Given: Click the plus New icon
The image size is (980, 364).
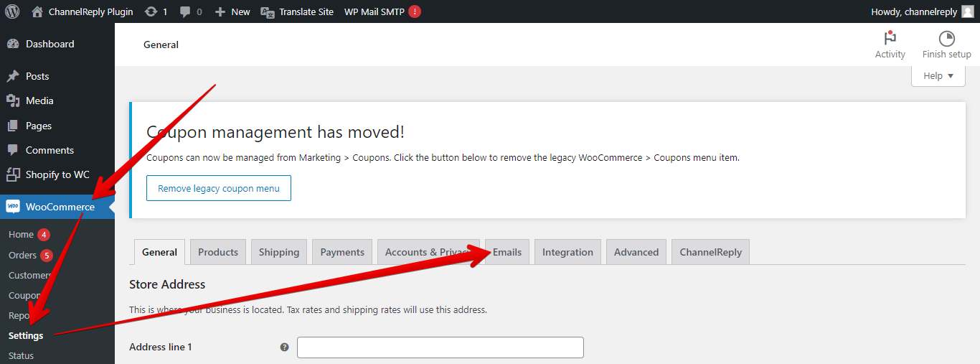Looking at the screenshot, I should [x=220, y=11].
